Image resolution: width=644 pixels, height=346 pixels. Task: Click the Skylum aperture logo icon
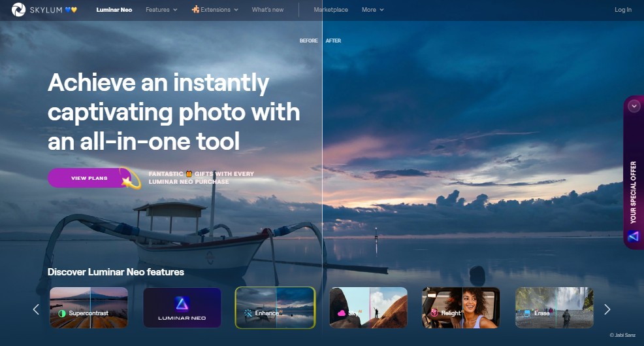(18, 9)
